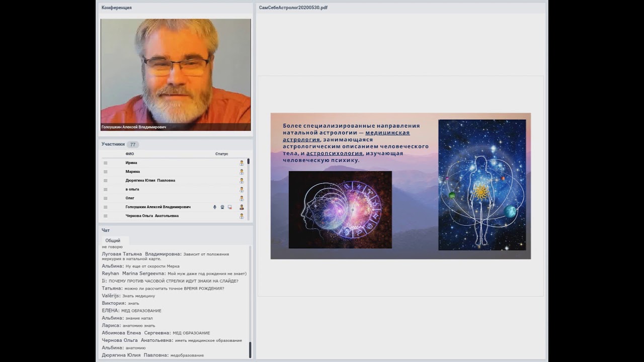Click the Участники panel header

113,144
